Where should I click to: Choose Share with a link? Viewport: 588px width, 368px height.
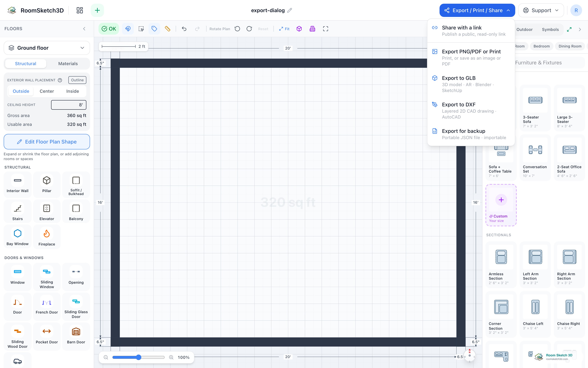pos(471,31)
